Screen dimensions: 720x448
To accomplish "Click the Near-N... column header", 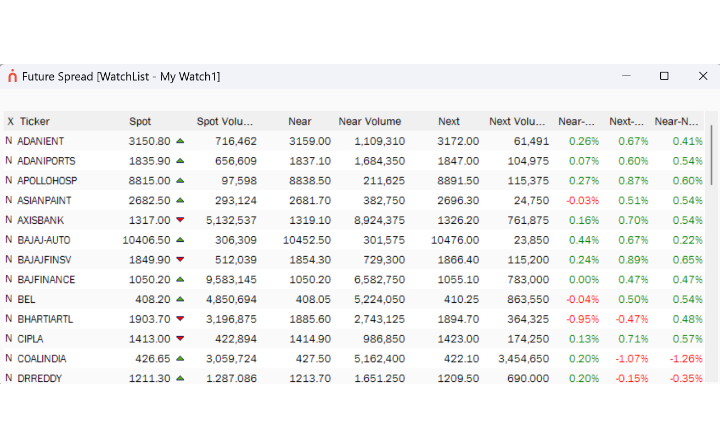I will click(x=676, y=121).
